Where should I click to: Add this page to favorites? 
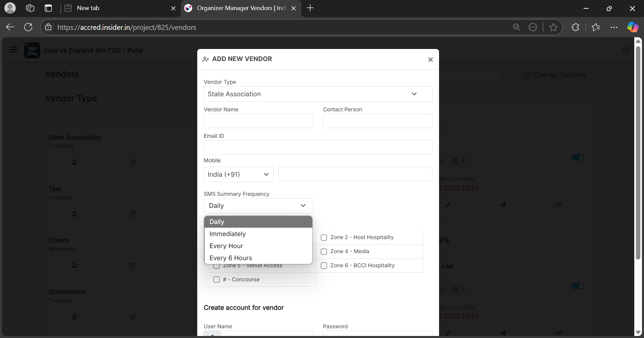click(553, 27)
